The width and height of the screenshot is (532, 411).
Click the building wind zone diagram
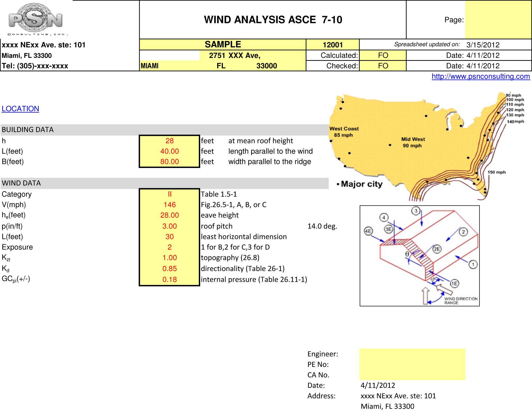pyautogui.click(x=419, y=256)
